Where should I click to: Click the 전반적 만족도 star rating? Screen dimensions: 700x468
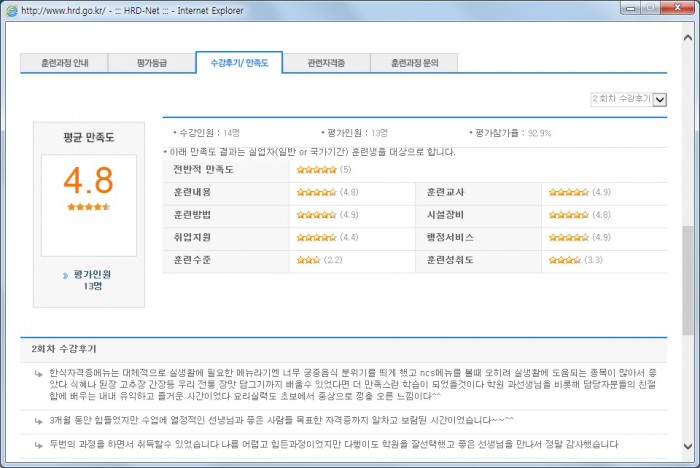[x=316, y=169]
